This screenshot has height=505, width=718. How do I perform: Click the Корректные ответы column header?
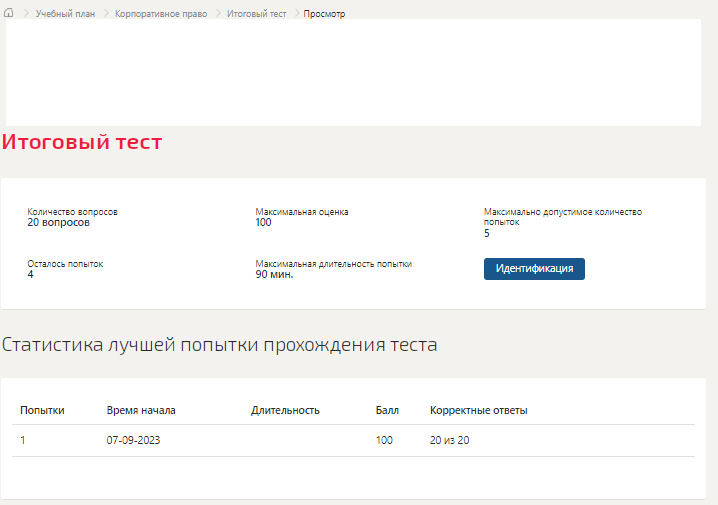[478, 410]
